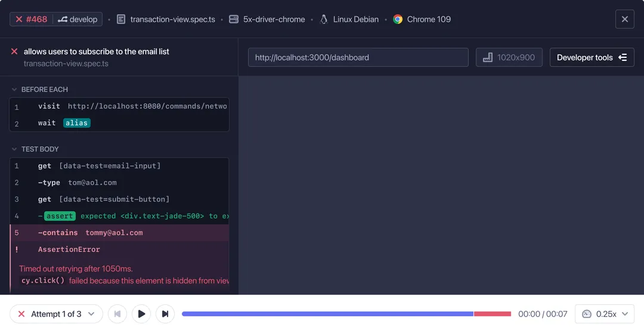Image resolution: width=644 pixels, height=333 pixels.
Task: Click the play button in playback bar
Action: coord(141,314)
